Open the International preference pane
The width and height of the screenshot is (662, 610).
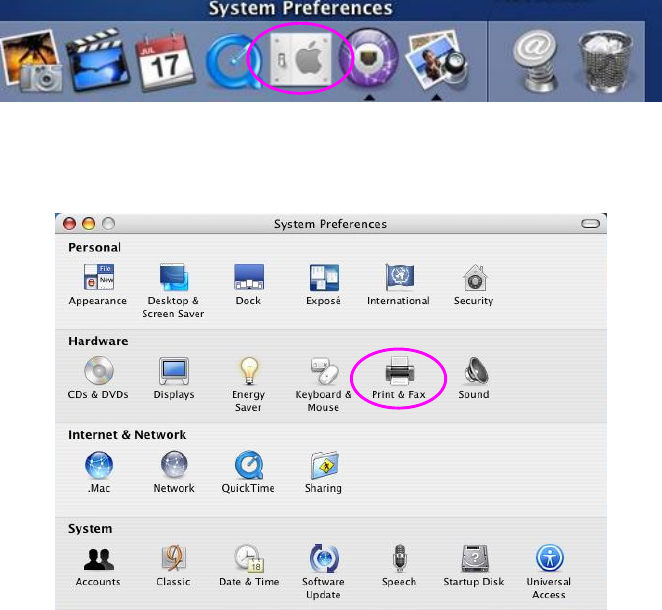point(399,284)
